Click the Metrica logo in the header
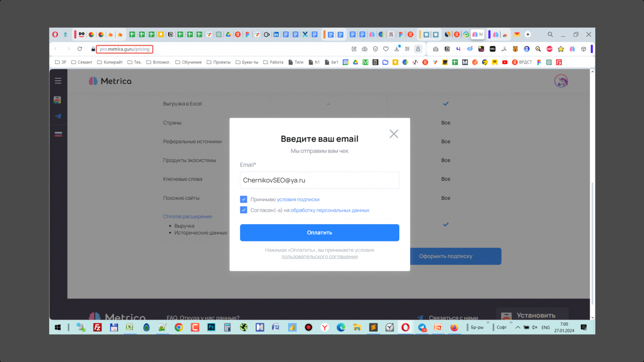The width and height of the screenshot is (644, 362). click(x=110, y=81)
